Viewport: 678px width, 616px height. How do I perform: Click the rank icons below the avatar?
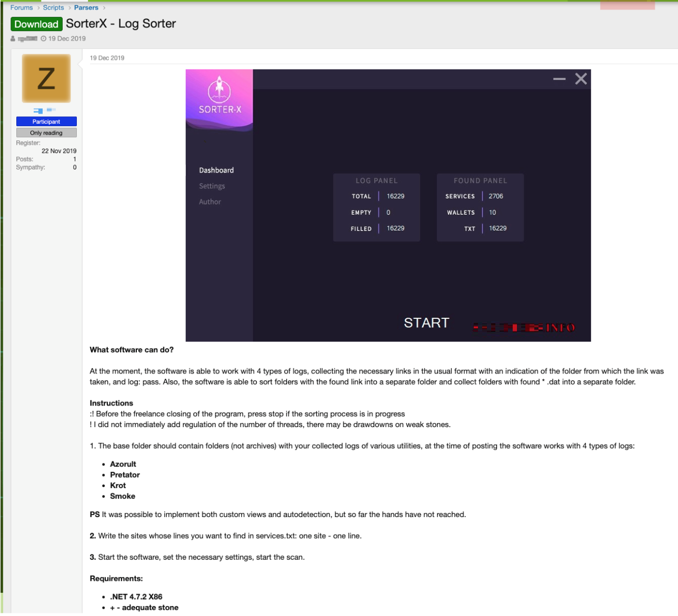point(44,110)
